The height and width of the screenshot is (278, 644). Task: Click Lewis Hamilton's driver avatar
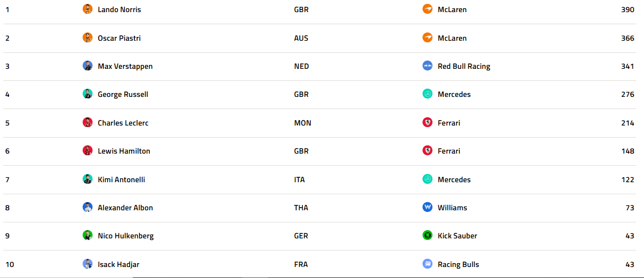[88, 151]
